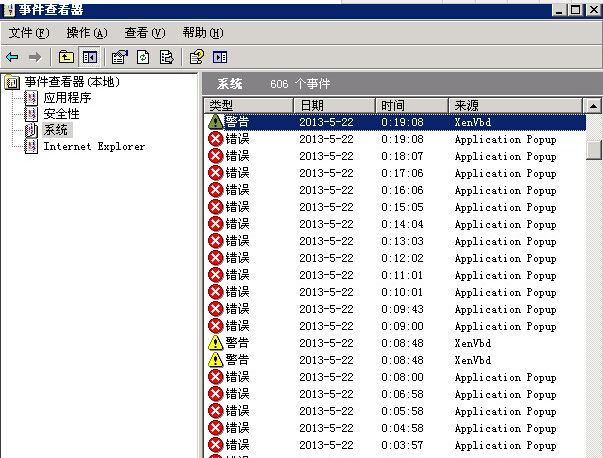Click the rightmost toolbar pane icon
The height and width of the screenshot is (458, 603).
220,57
